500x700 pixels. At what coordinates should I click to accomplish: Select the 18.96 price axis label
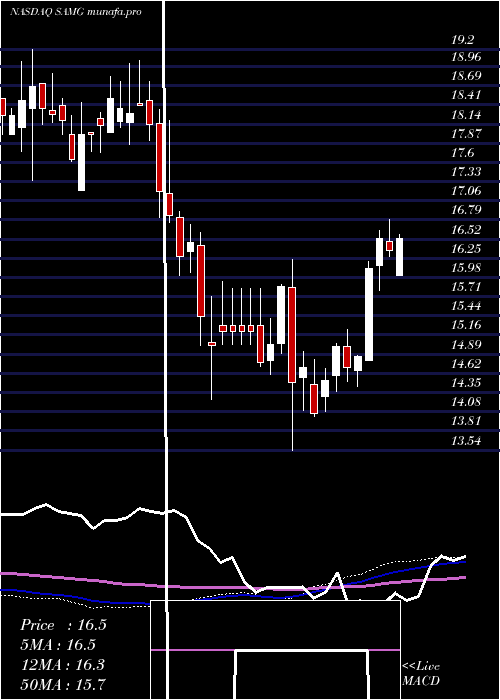point(467,57)
